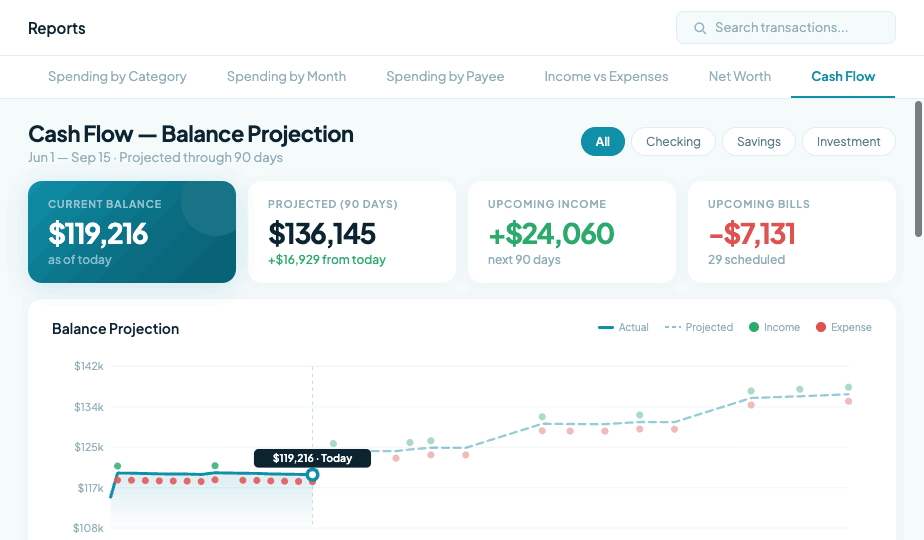
Task: Click the Cash Flow — Balance Projection heading
Action: pyautogui.click(x=191, y=134)
